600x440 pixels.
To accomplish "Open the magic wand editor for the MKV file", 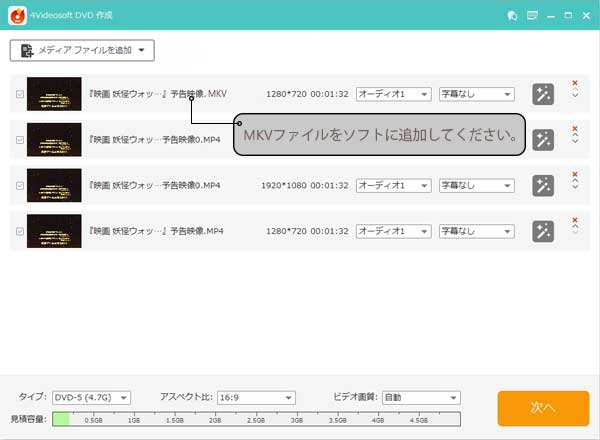I will [543, 93].
